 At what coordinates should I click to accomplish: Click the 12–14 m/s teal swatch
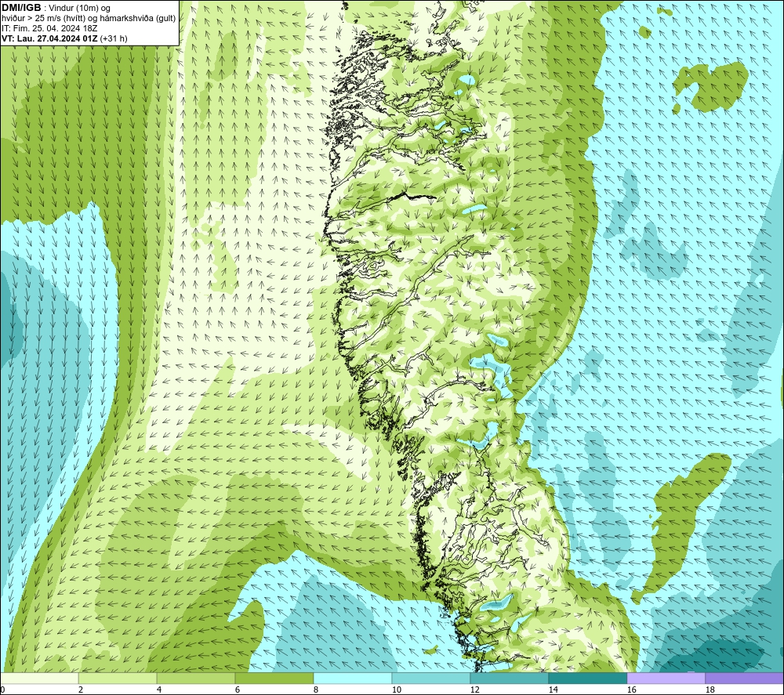coord(509,678)
